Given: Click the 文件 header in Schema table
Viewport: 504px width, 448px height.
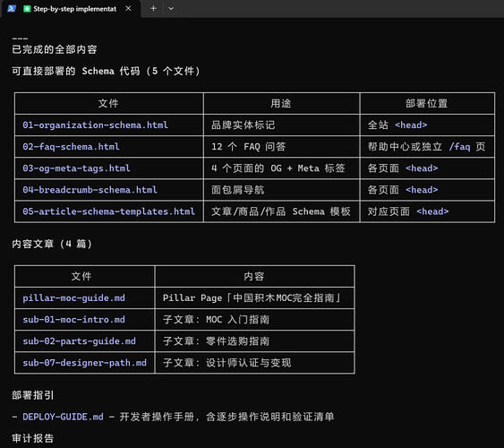Looking at the screenshot, I should (x=108, y=103).
